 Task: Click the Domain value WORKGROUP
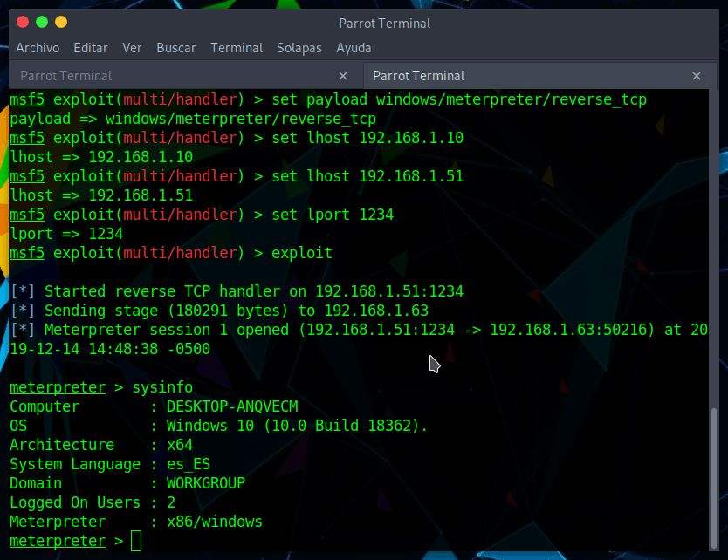pyautogui.click(x=206, y=483)
